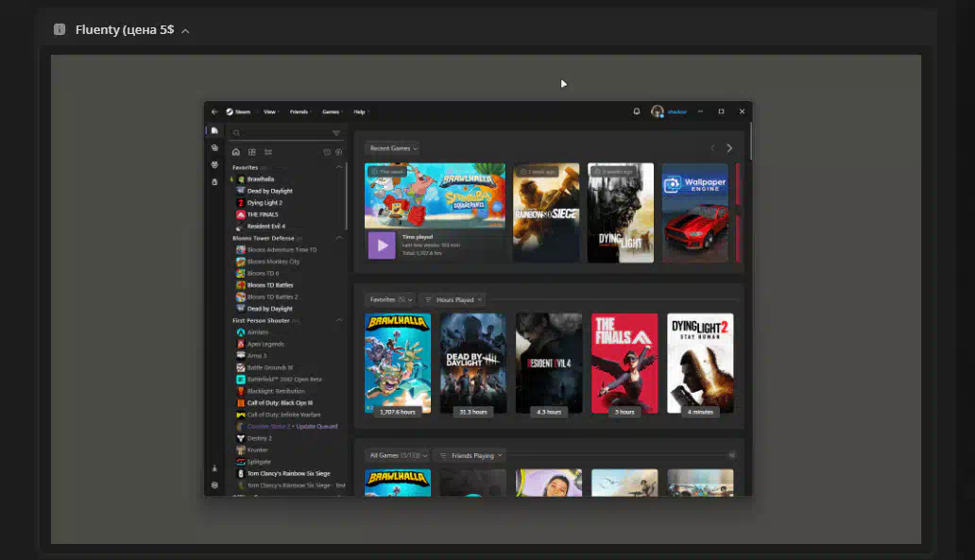Open the Dying Light recent cover
This screenshot has height=560, width=975.
[x=621, y=212]
